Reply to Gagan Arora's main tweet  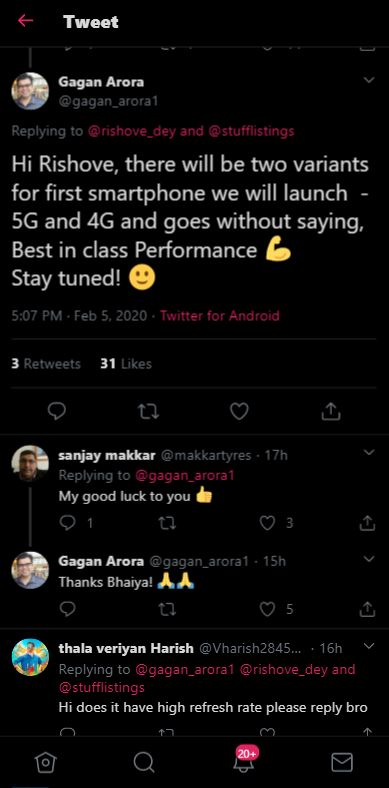tap(57, 412)
